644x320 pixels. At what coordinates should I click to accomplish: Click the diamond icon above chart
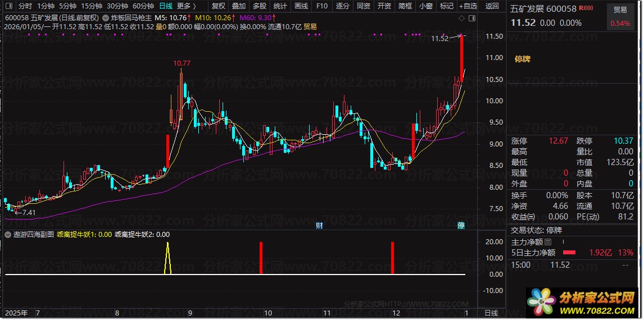(461, 18)
